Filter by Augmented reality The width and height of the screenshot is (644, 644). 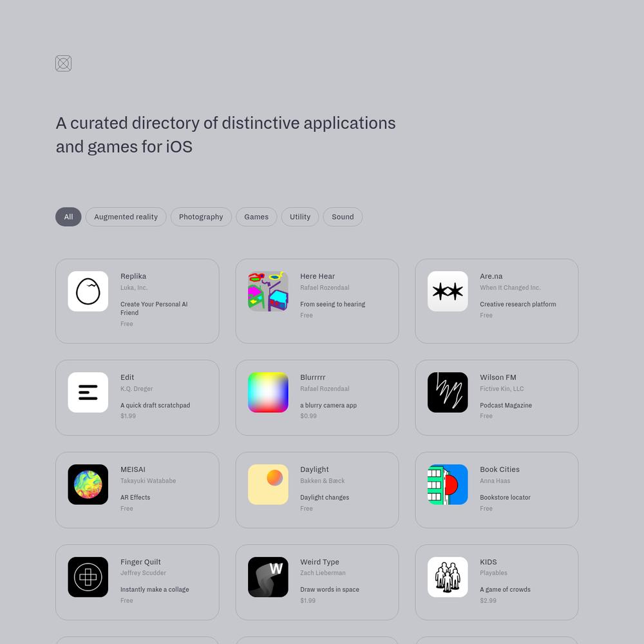pos(126,217)
